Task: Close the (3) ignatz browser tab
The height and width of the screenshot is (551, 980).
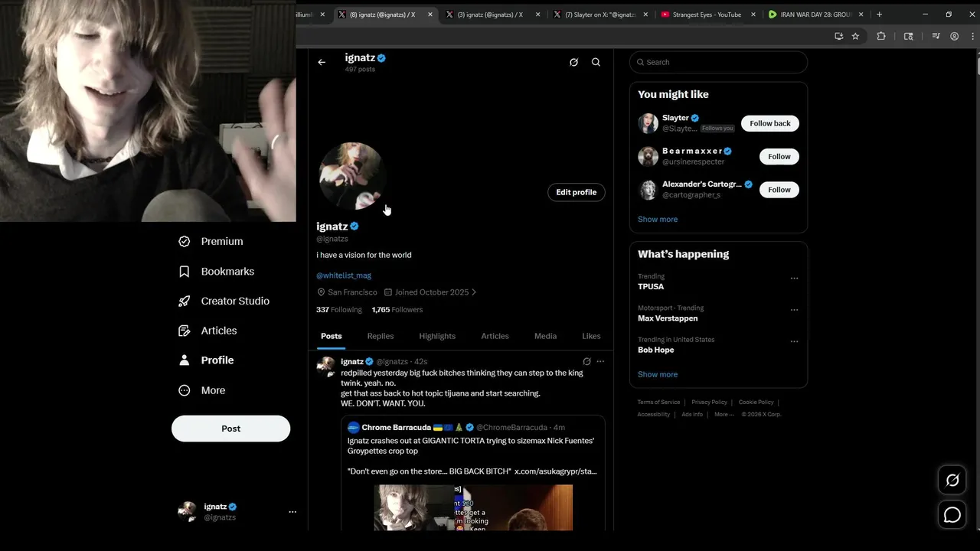Action: click(538, 15)
